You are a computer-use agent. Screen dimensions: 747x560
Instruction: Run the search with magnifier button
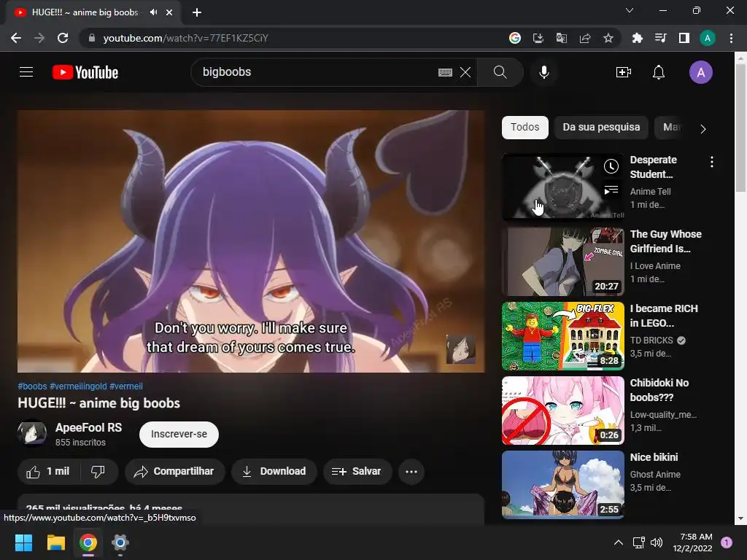[x=500, y=72]
